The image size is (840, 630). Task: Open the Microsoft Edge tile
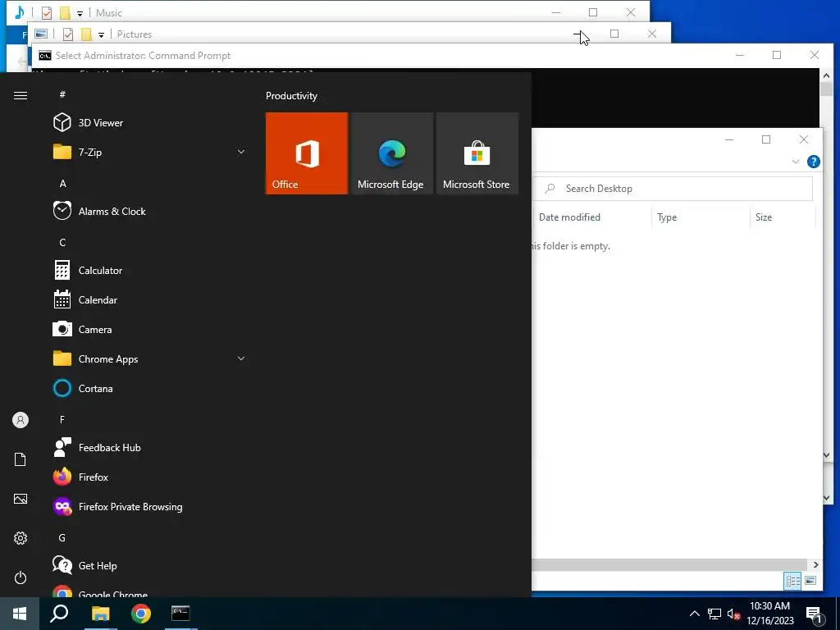(391, 153)
